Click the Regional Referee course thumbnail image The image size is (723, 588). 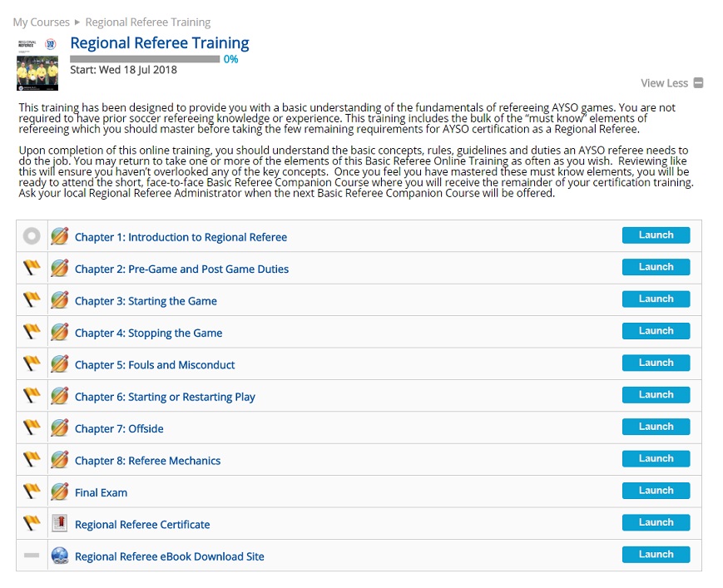37,63
